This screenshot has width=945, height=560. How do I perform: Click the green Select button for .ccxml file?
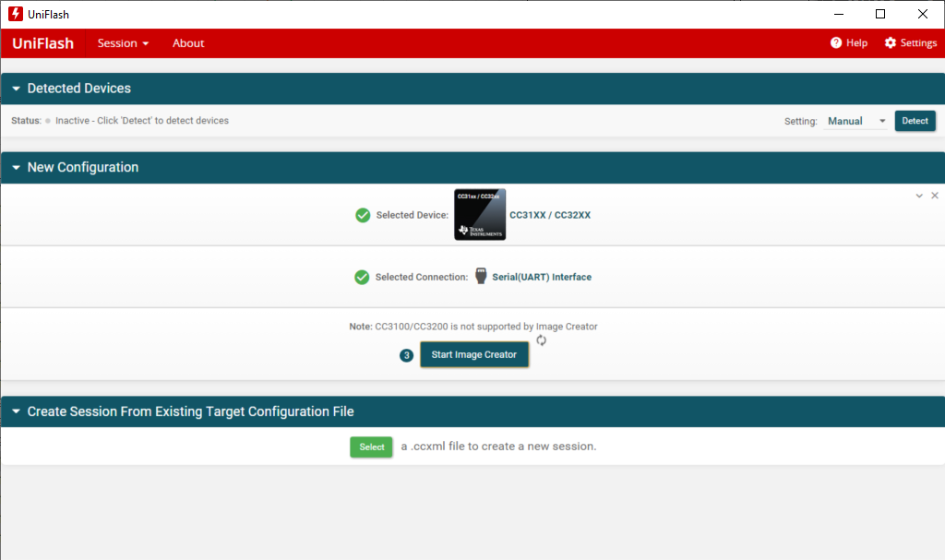371,447
